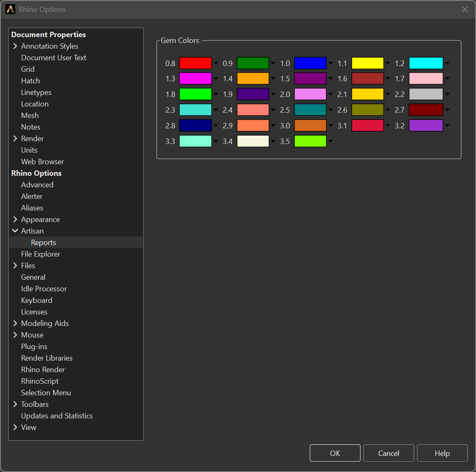Select the turquoise swatch for size 2.3
This screenshot has width=476, height=472.
click(195, 110)
